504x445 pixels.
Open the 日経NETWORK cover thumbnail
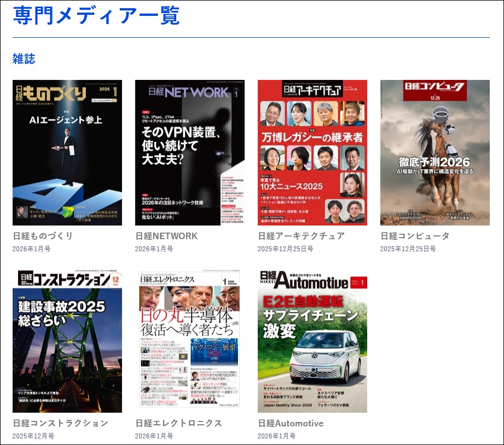[189, 153]
